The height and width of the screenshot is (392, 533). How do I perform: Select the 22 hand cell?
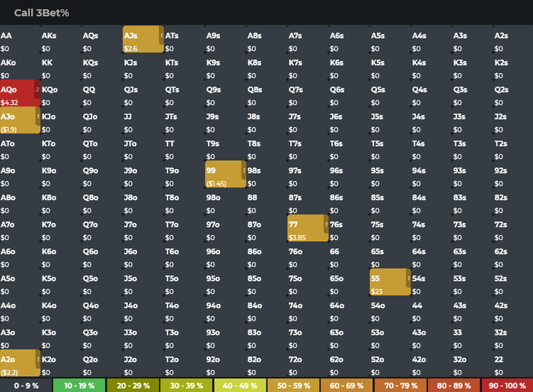pyautogui.click(x=513, y=363)
